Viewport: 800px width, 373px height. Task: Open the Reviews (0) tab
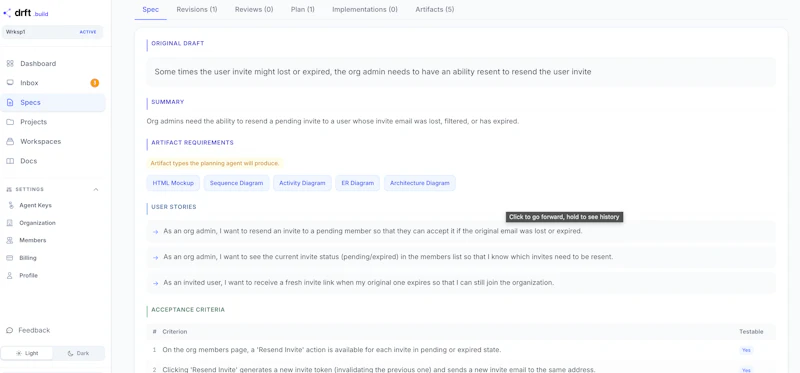tap(254, 9)
